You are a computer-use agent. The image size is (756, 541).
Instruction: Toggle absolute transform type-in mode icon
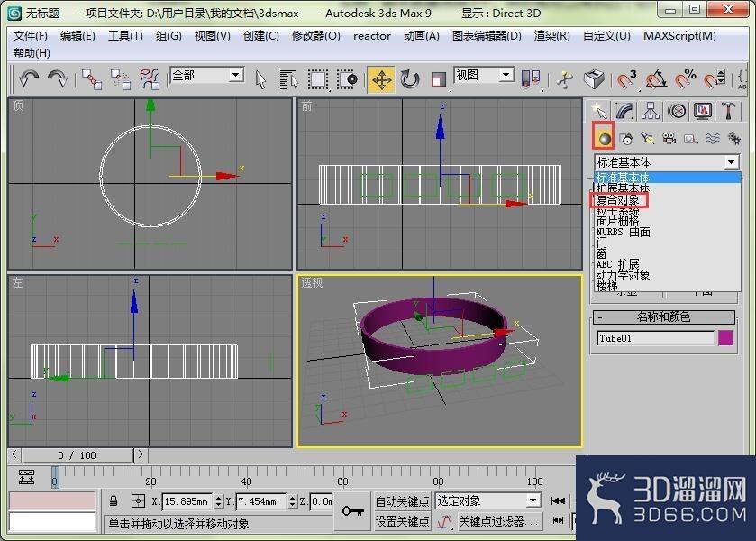(138, 501)
